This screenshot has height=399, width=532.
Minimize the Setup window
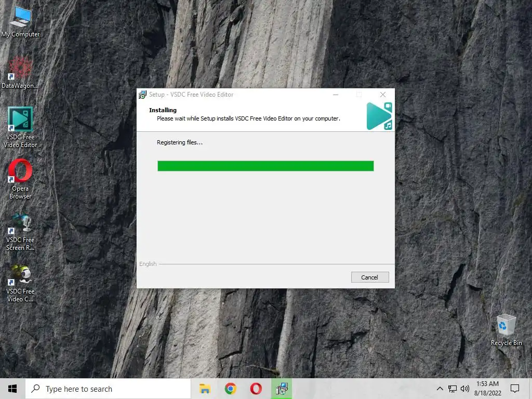point(336,95)
